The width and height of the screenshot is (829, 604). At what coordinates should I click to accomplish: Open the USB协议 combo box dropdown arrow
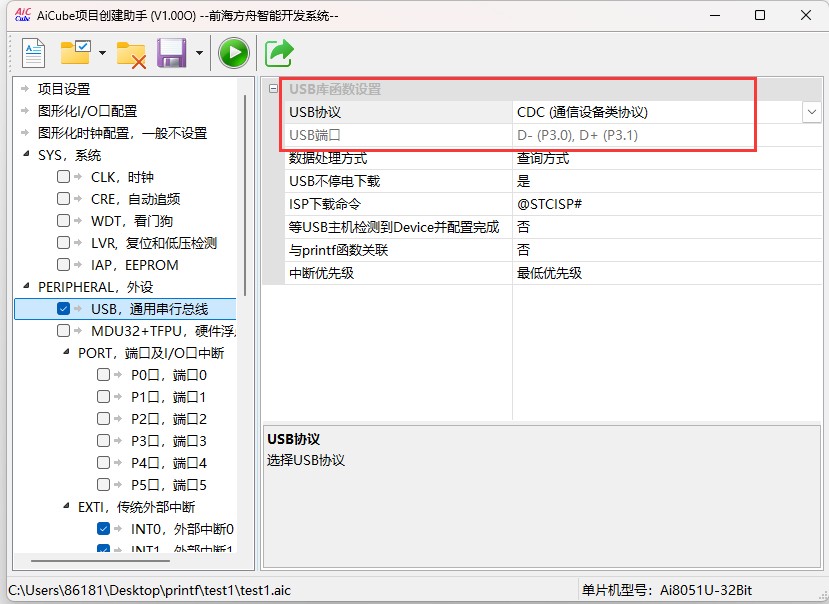pos(812,112)
